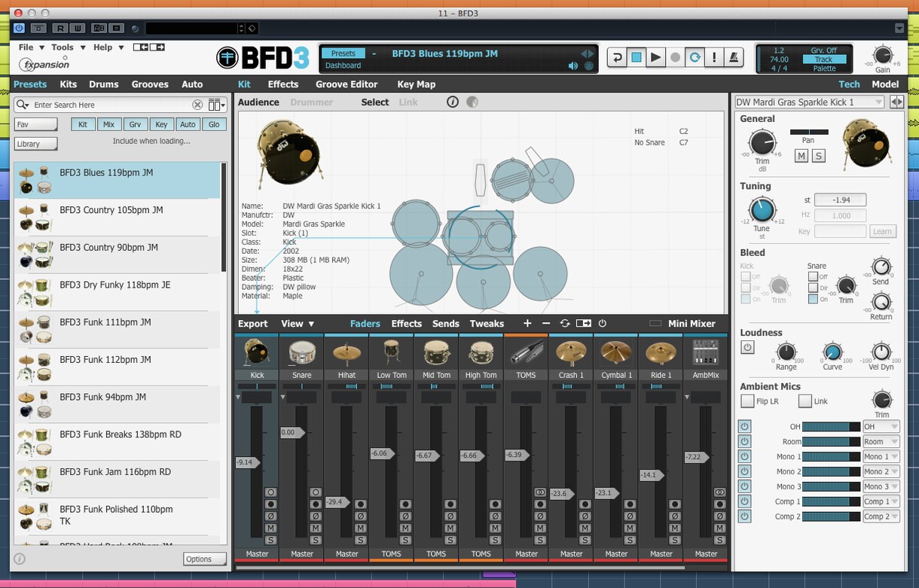Open the AmbMix channel icon
This screenshot has height=588, width=919.
(x=706, y=352)
